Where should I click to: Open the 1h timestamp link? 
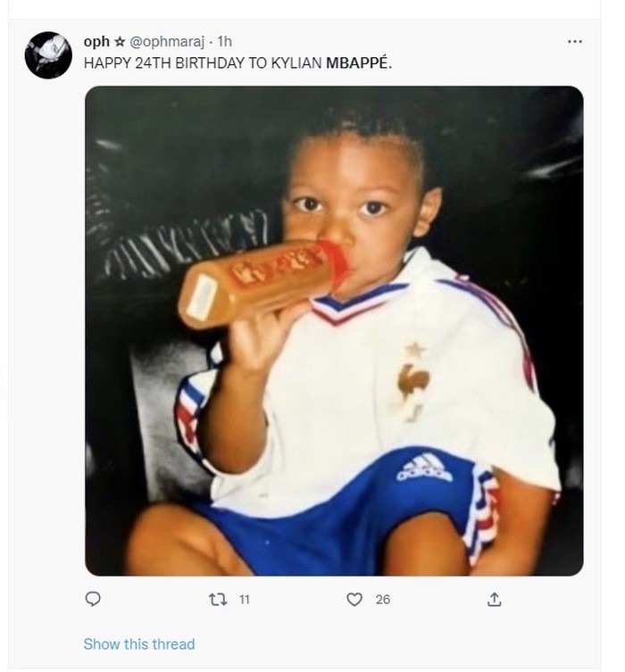click(x=225, y=42)
